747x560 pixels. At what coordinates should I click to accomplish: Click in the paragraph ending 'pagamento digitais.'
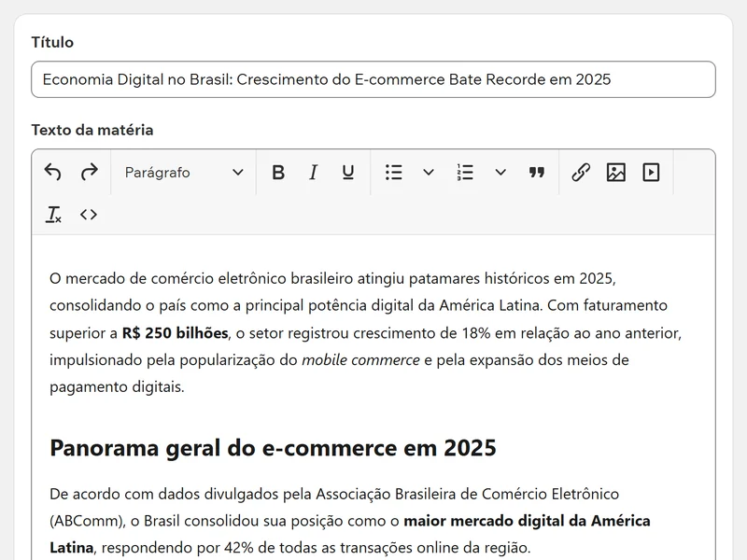(x=365, y=332)
